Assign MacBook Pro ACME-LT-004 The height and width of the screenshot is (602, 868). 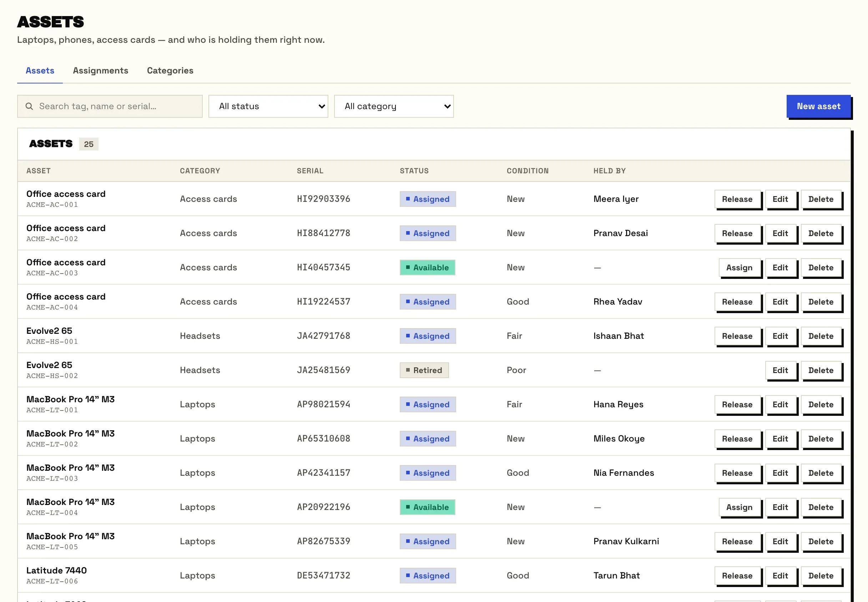tap(739, 507)
